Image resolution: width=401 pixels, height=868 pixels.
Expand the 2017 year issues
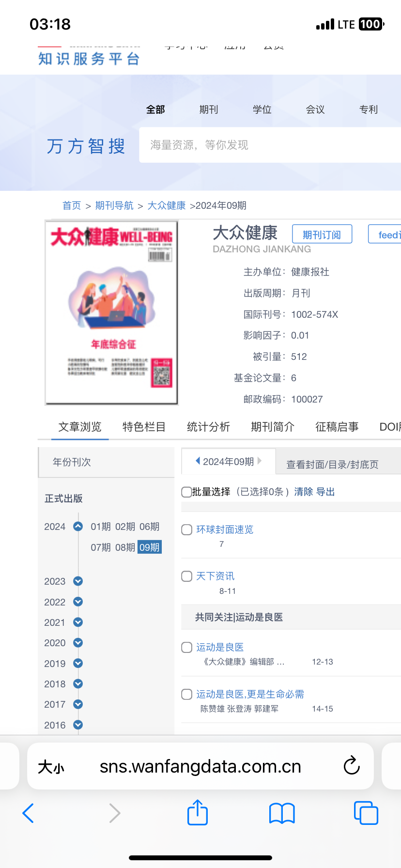click(78, 704)
